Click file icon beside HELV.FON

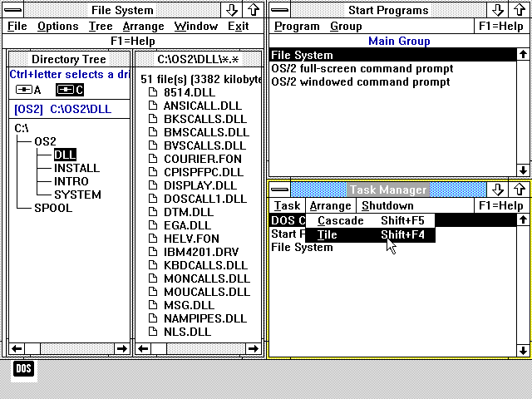(x=153, y=239)
